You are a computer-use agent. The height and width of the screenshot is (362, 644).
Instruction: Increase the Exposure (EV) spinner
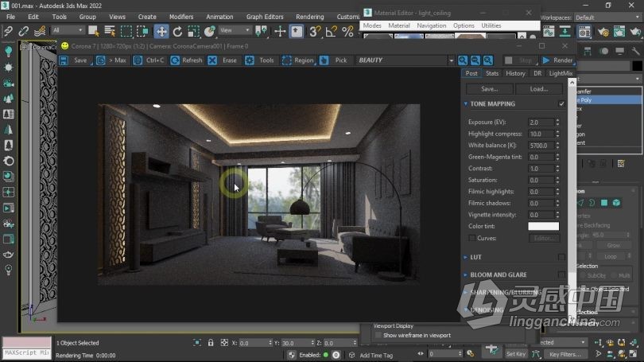coord(557,120)
